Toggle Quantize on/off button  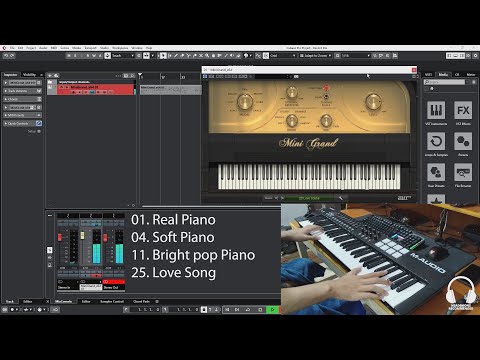click(x=337, y=56)
